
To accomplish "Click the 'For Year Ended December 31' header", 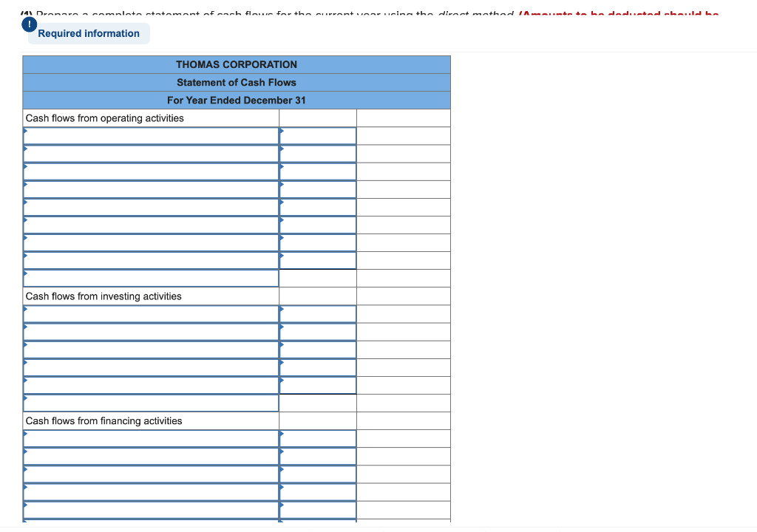I will pos(237,100).
